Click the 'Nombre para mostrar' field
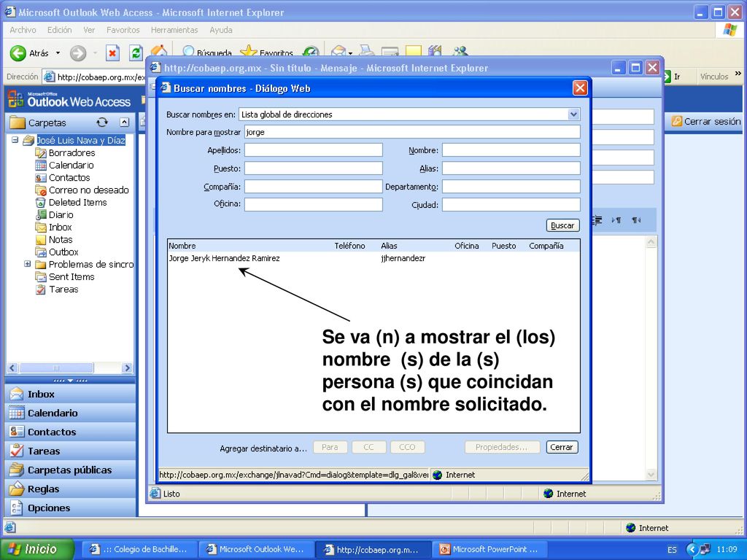The height and width of the screenshot is (560, 747). coord(412,132)
